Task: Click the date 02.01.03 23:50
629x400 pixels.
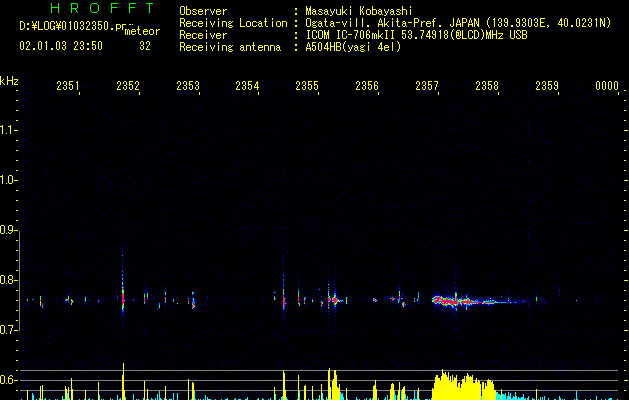Action: coord(61,46)
